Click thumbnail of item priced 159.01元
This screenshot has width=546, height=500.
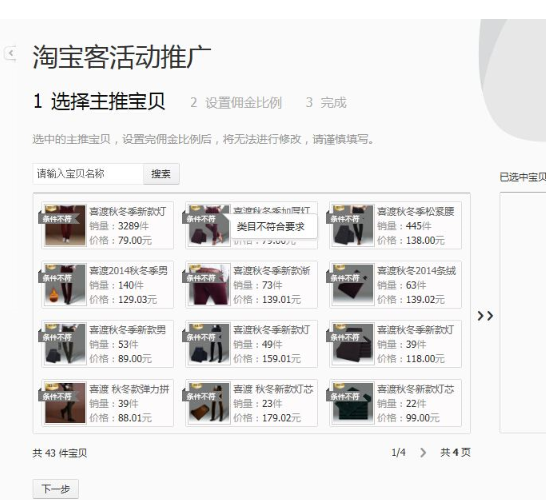(209, 344)
